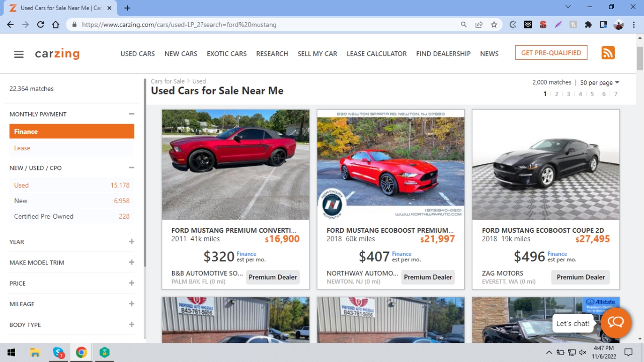This screenshot has height=362, width=644.
Task: Open 2011 Mustang Premium Convertible listing photo
Action: click(x=235, y=165)
